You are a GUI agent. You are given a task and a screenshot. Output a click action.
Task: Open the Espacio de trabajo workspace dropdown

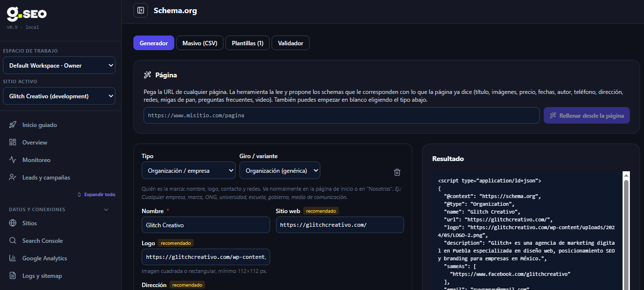point(59,65)
